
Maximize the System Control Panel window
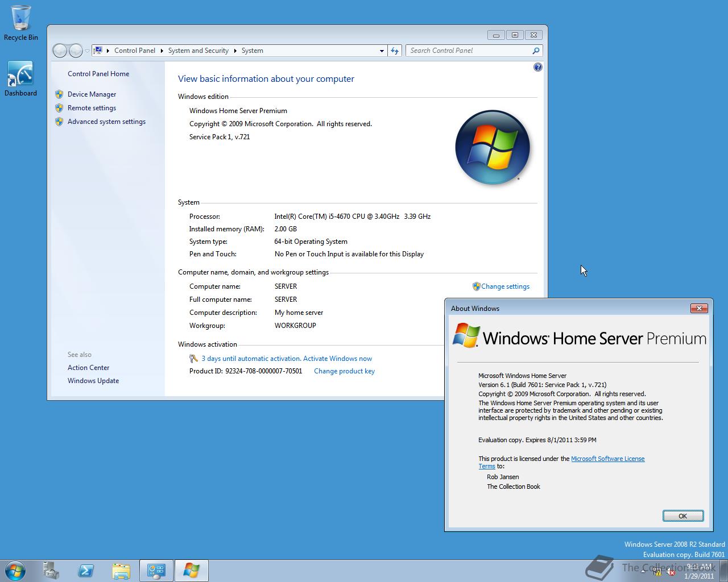(x=515, y=35)
